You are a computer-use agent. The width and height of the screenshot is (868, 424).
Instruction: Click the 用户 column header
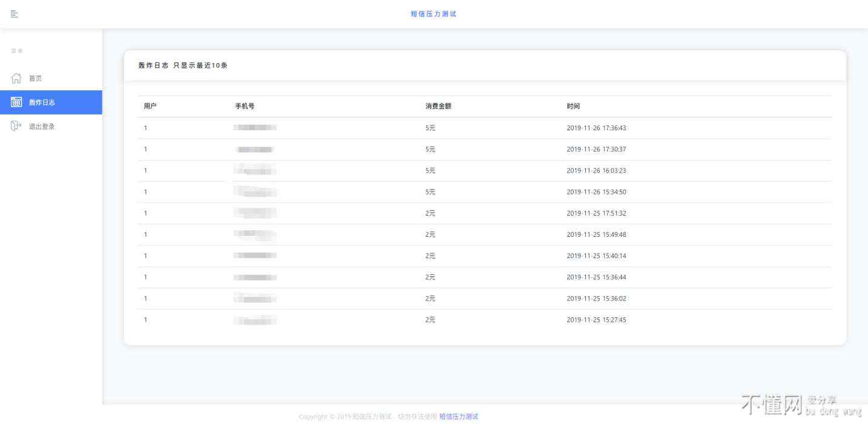[x=150, y=106]
